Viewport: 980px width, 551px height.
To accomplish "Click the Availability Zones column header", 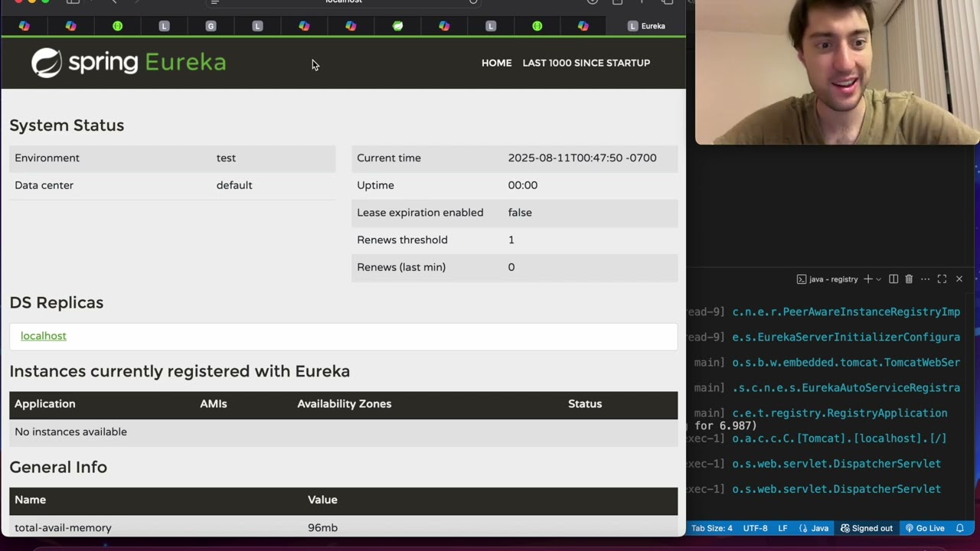I will point(345,404).
